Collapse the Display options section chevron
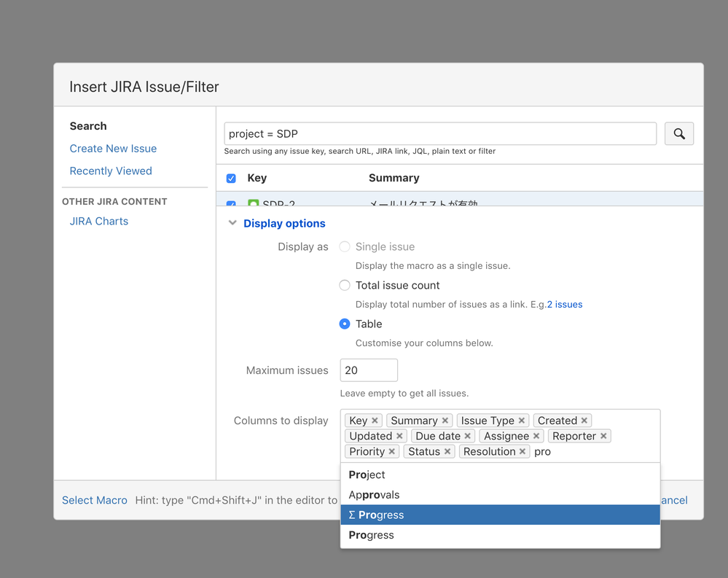728x578 pixels. (x=232, y=223)
